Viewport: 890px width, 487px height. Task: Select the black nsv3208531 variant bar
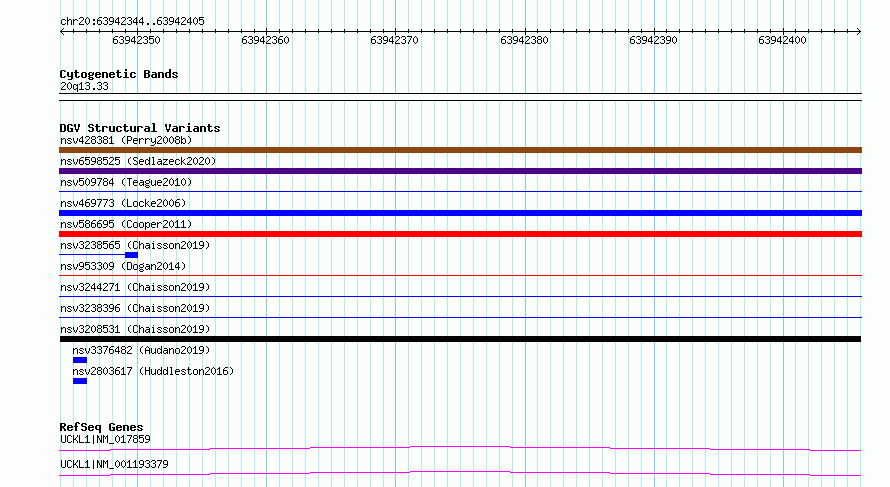460,339
